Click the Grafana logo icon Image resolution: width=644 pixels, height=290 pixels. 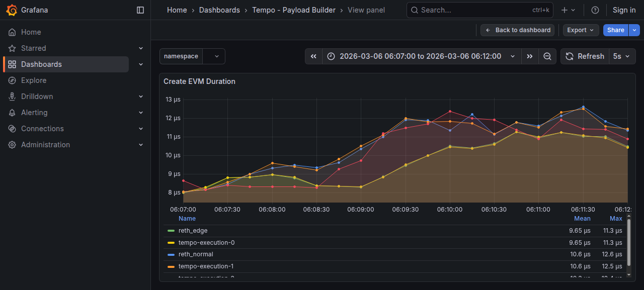12,10
